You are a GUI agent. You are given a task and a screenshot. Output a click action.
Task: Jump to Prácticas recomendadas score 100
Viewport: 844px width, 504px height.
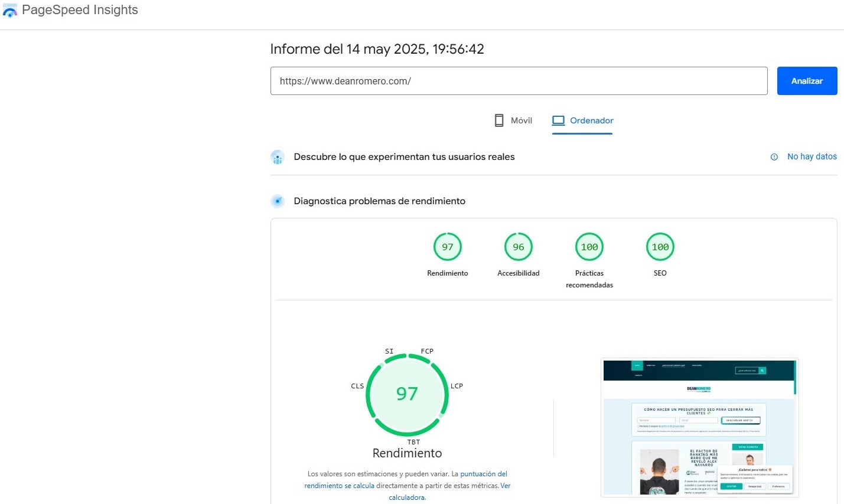pos(589,247)
